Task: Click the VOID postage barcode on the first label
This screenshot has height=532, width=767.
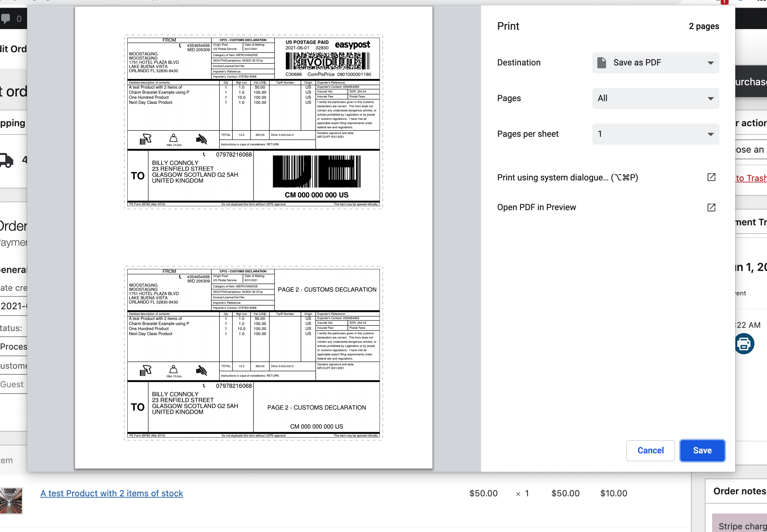Action: click(x=328, y=61)
